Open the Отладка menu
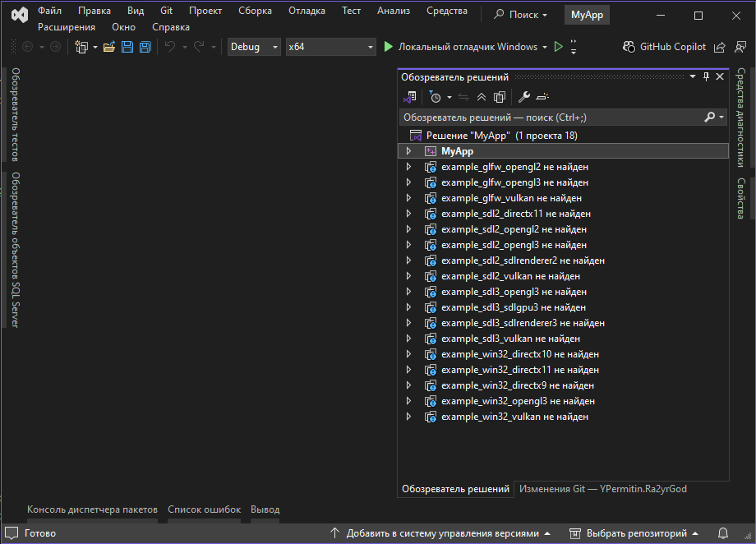 point(307,11)
